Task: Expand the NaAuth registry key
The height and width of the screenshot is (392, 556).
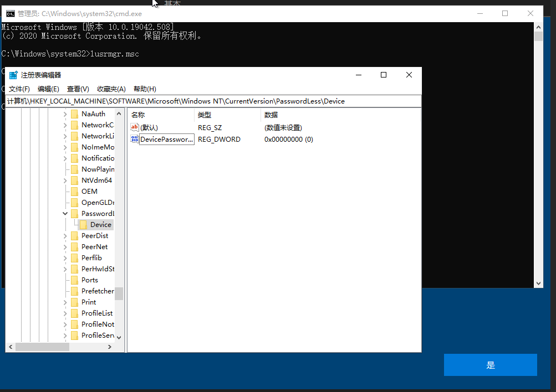Action: click(65, 114)
